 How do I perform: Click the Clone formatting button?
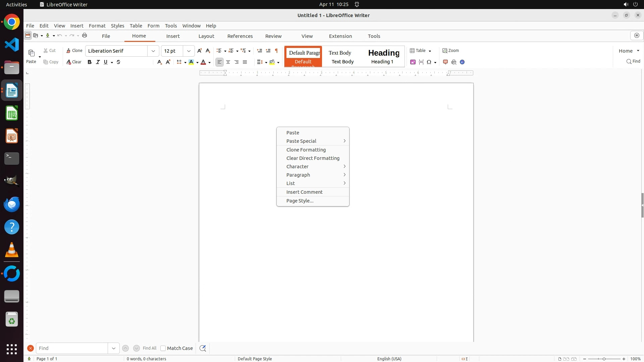pyautogui.click(x=74, y=51)
